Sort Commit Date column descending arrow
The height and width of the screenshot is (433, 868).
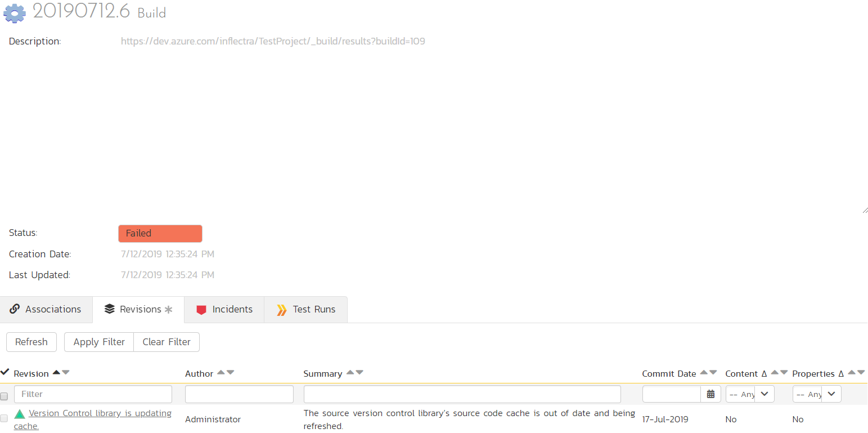[x=713, y=373]
